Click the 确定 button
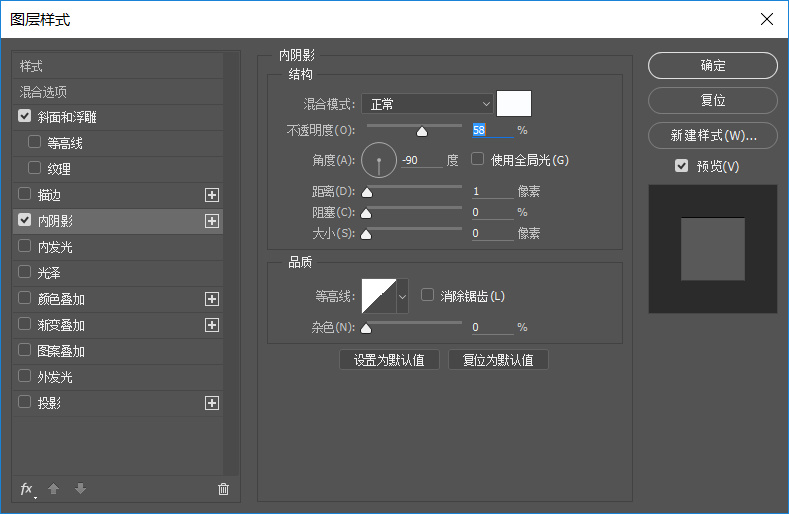Viewport: 789px width, 514px height. click(712, 66)
